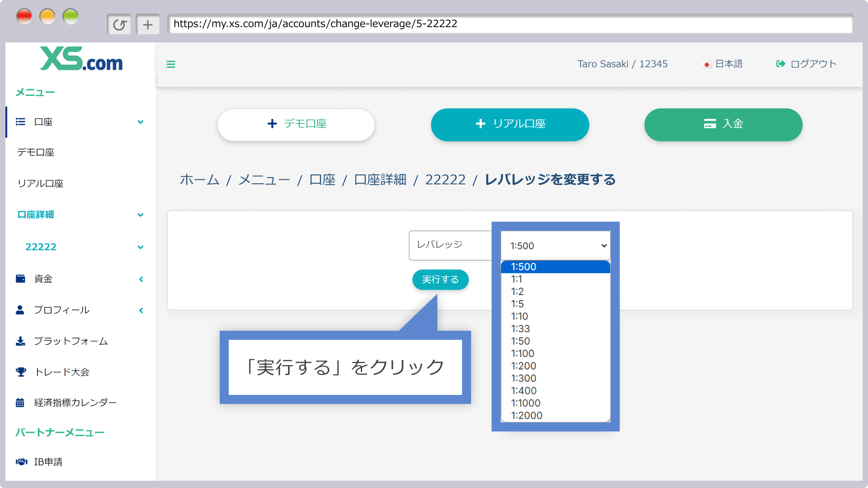Collapse the 口座 sidebar section chevron

pyautogui.click(x=141, y=122)
